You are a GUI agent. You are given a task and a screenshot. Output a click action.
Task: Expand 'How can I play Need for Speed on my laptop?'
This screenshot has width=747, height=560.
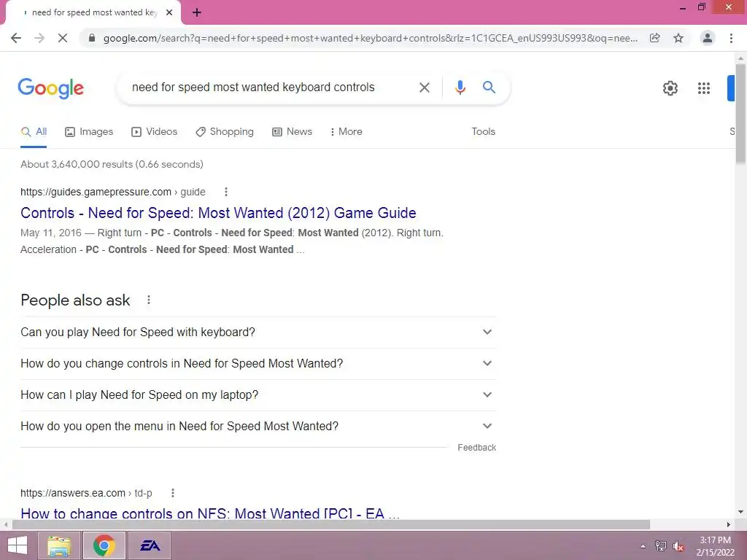point(258,395)
